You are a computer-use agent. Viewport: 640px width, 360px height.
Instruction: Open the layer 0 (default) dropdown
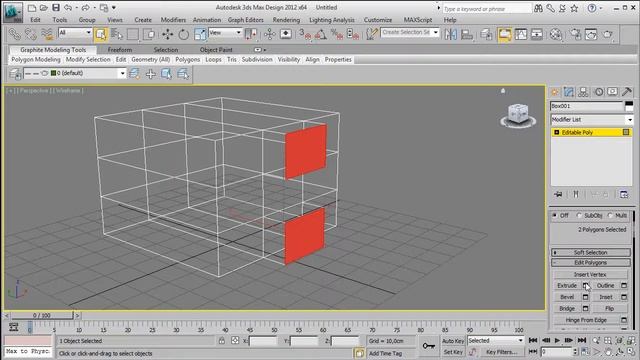click(x=75, y=73)
